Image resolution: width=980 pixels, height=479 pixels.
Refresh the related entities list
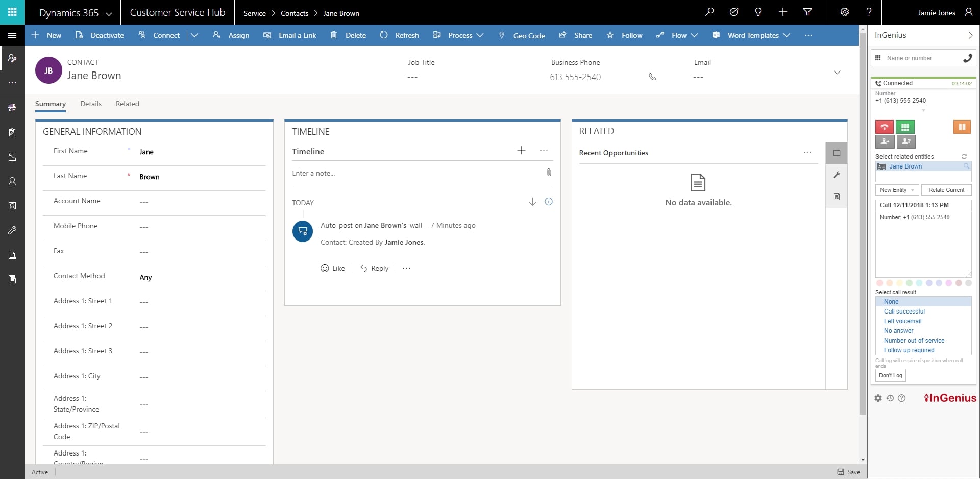(964, 157)
